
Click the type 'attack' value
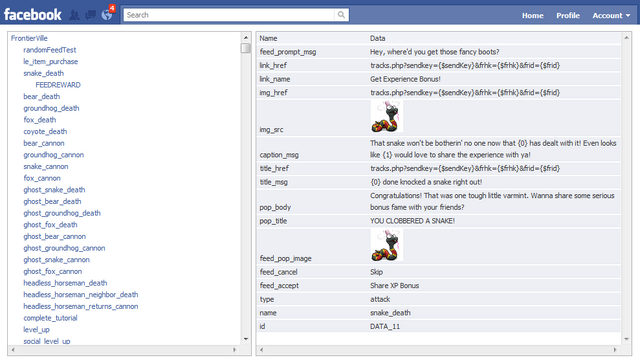tap(380, 299)
